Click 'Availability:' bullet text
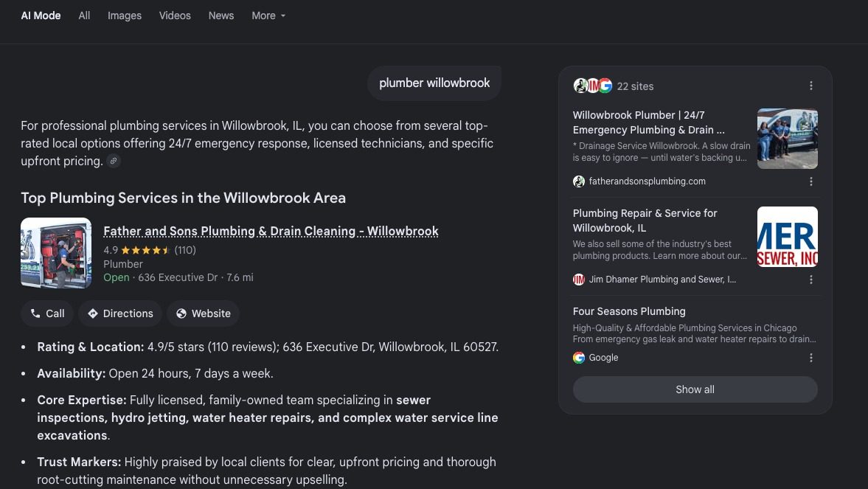The height and width of the screenshot is (489, 868). (x=72, y=373)
